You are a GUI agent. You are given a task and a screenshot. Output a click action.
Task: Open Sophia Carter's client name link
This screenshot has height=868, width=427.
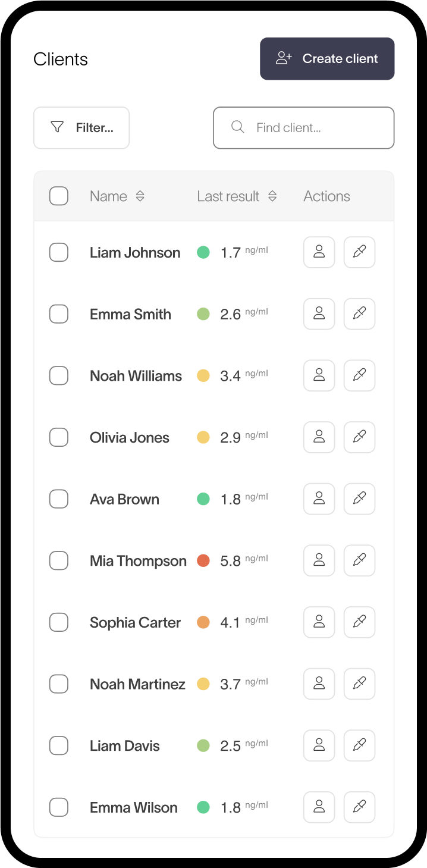click(x=135, y=623)
